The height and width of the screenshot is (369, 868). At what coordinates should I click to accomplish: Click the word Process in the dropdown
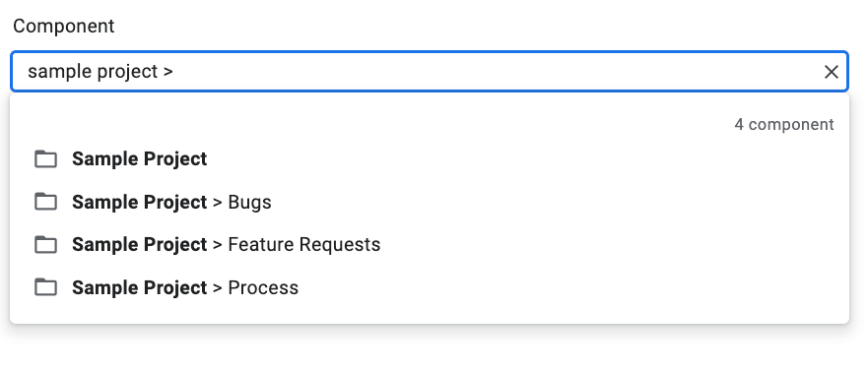click(x=263, y=287)
